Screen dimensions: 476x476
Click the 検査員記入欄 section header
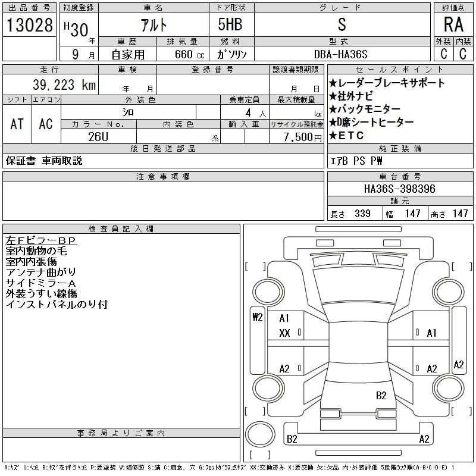(121, 229)
